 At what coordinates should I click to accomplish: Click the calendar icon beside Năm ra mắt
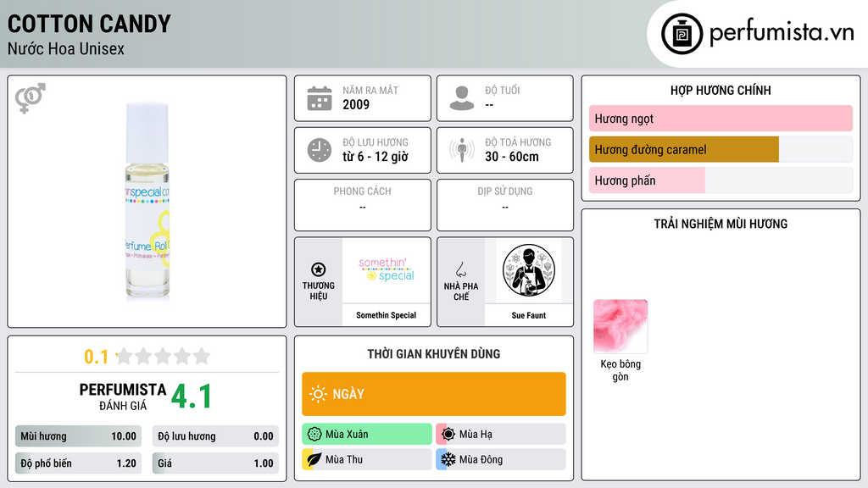coord(320,98)
